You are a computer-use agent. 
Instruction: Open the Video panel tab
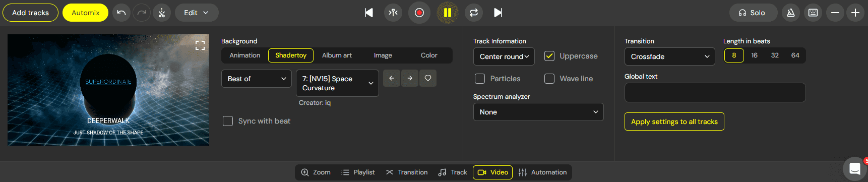pos(493,172)
